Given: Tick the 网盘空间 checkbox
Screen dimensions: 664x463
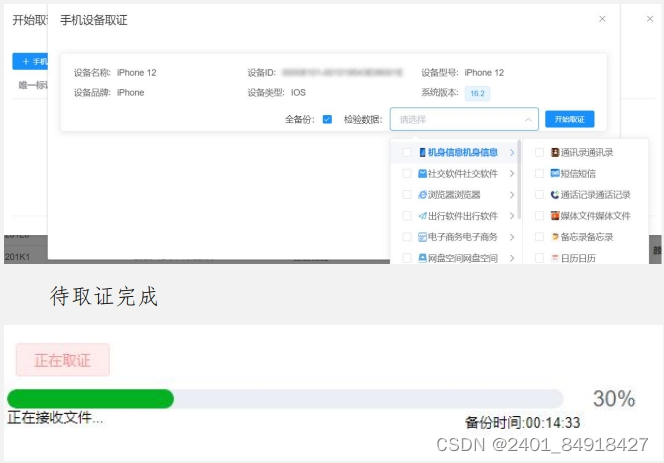Looking at the screenshot, I should click(x=407, y=258).
